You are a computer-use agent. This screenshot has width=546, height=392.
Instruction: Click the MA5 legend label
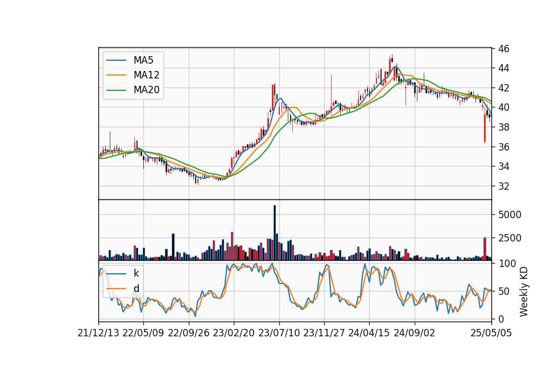pos(143,60)
